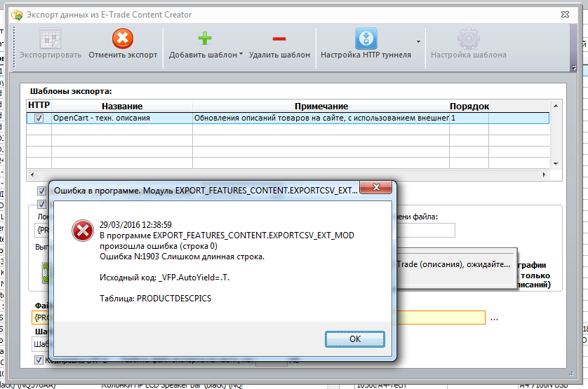Toggle HTTP checkbox for OpenCart row
Viewport: 588px width, 389px height.
pyautogui.click(x=39, y=118)
